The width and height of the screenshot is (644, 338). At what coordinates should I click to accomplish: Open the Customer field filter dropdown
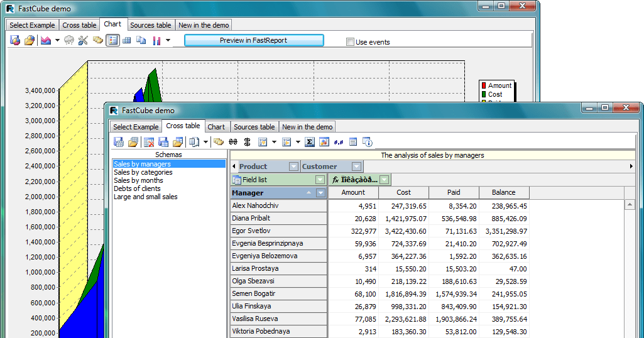click(x=356, y=166)
